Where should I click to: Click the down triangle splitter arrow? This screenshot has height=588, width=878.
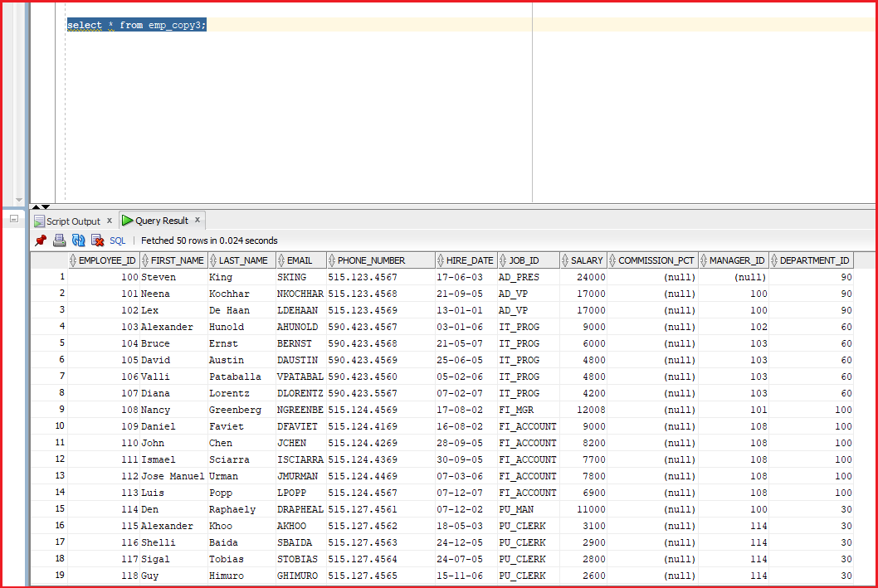(46, 207)
